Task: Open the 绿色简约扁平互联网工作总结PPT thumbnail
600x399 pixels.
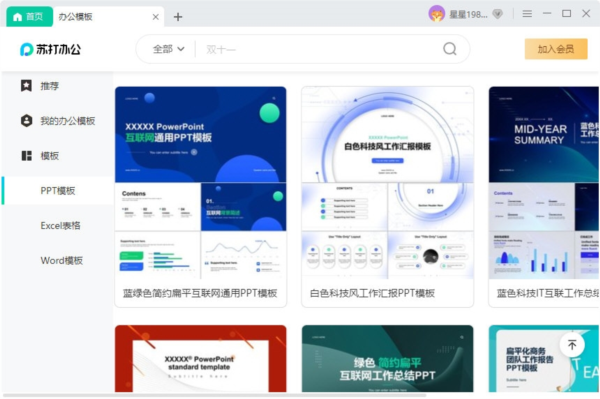Action: click(387, 358)
